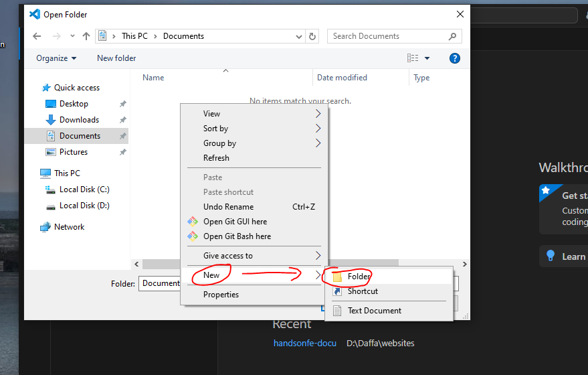Open the Organize dropdown menu
Viewport: 588px width, 375px height.
pos(56,58)
